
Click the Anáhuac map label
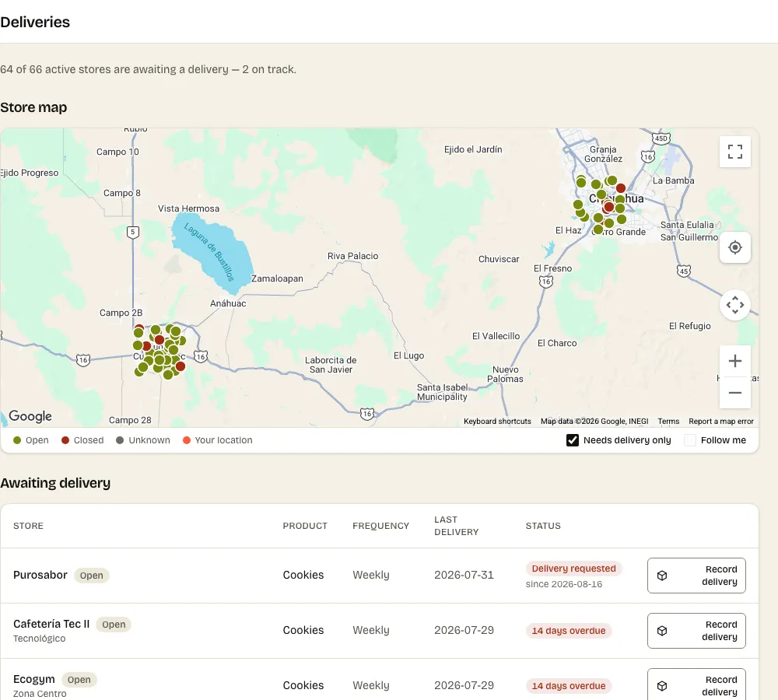pyautogui.click(x=228, y=303)
